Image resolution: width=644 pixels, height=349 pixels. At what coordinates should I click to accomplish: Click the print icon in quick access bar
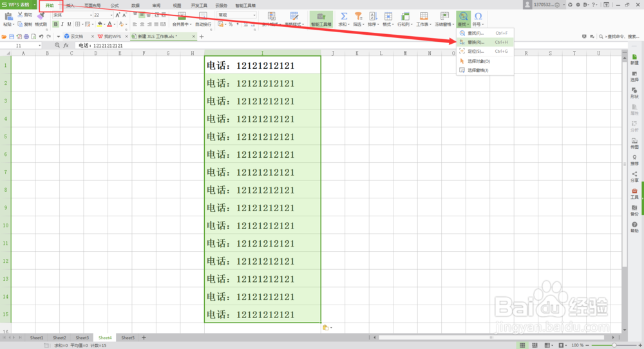tap(26, 37)
